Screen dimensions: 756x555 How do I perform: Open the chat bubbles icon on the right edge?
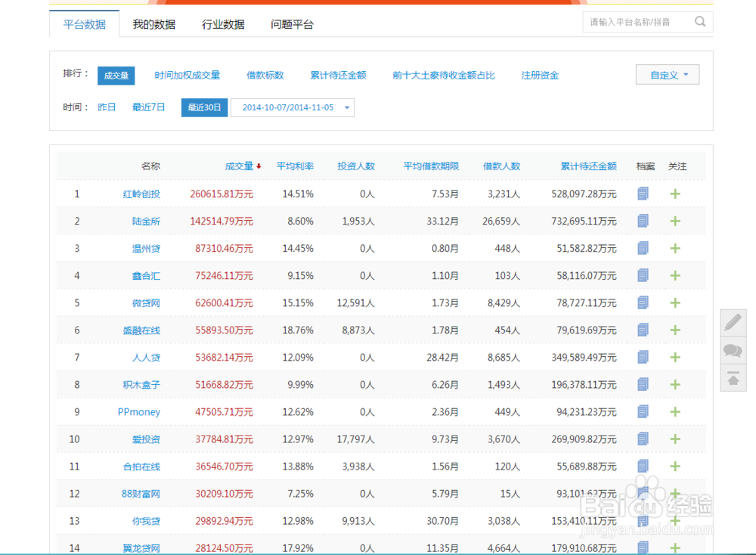pyautogui.click(x=733, y=350)
